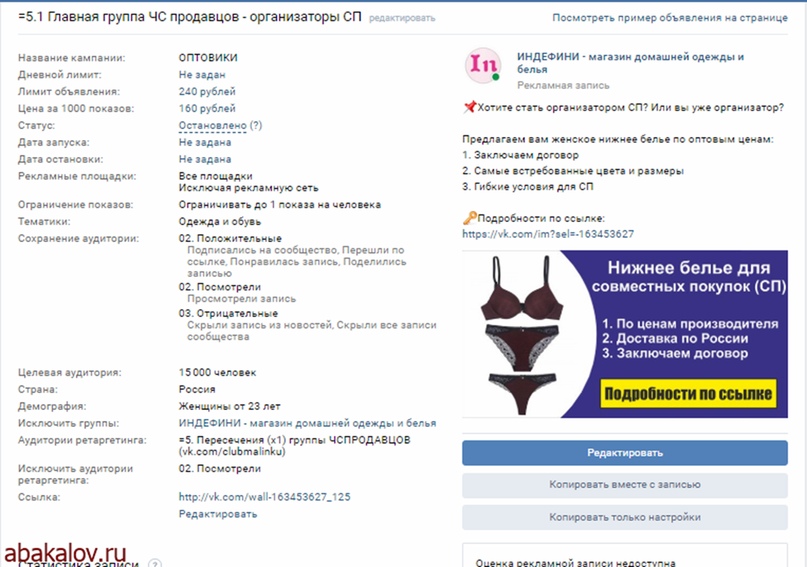
Task: Edit the price 160 рублей per 1000 impressions
Action: 207,109
